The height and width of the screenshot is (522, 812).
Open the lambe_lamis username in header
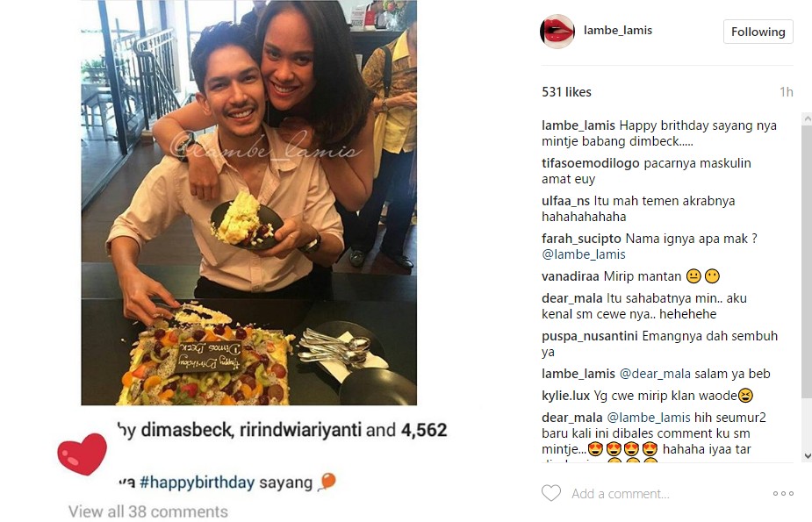tap(617, 31)
